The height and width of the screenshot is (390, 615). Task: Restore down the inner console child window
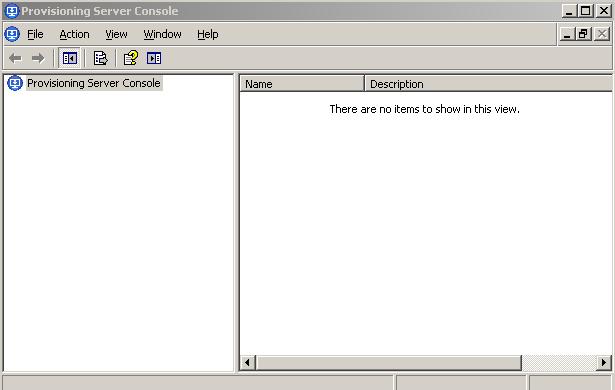pos(583,34)
